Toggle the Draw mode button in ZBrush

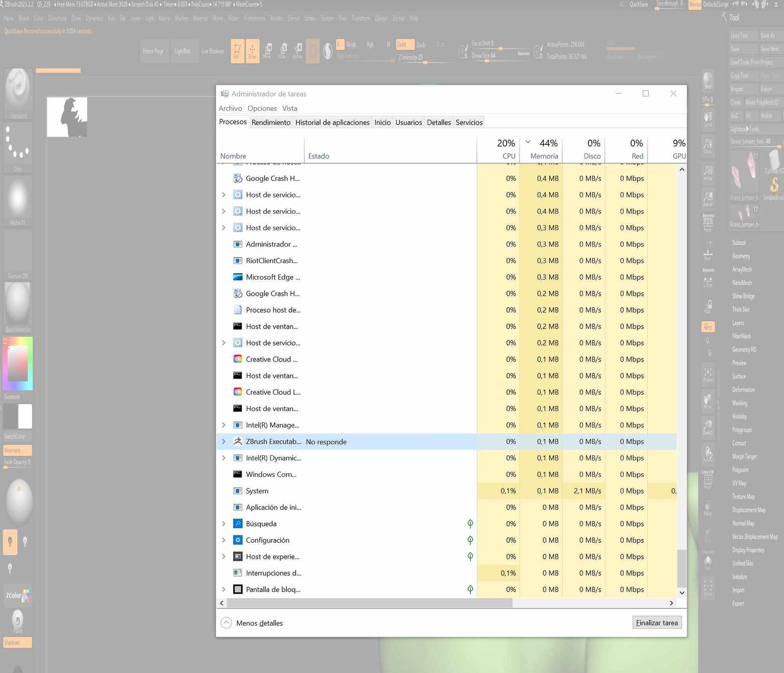(x=252, y=51)
